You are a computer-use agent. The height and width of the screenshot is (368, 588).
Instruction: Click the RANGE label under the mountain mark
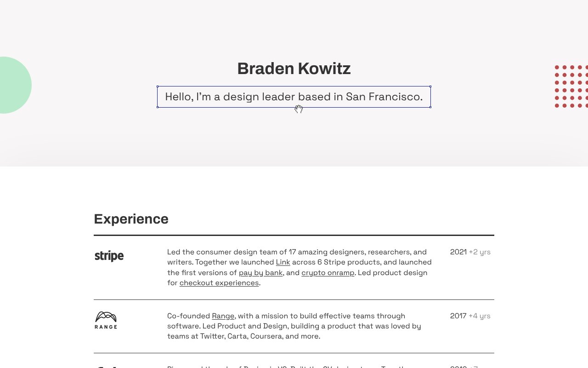click(106, 327)
